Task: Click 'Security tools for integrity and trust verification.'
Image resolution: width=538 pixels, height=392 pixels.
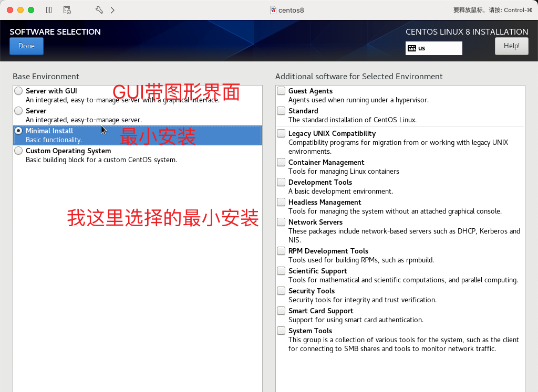Action: (x=363, y=300)
